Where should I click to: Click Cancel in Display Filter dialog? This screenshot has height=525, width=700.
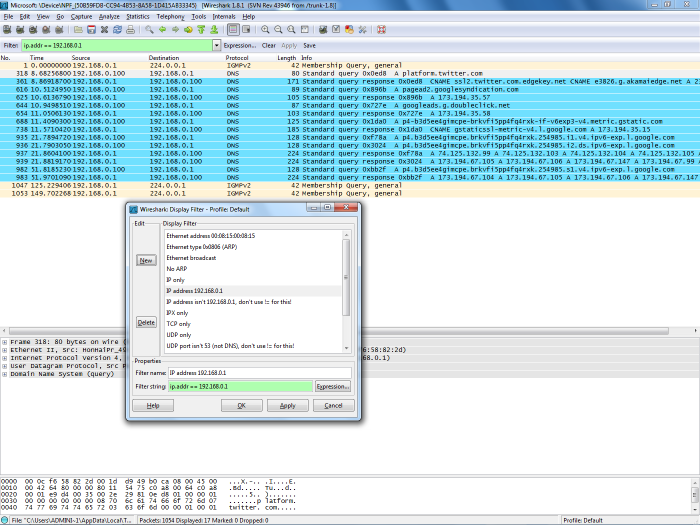[333, 405]
